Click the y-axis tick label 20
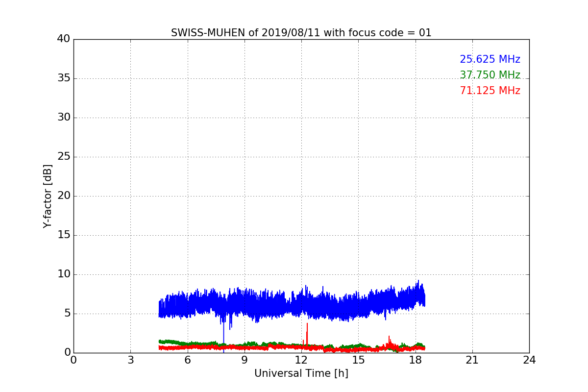 pyautogui.click(x=64, y=196)
